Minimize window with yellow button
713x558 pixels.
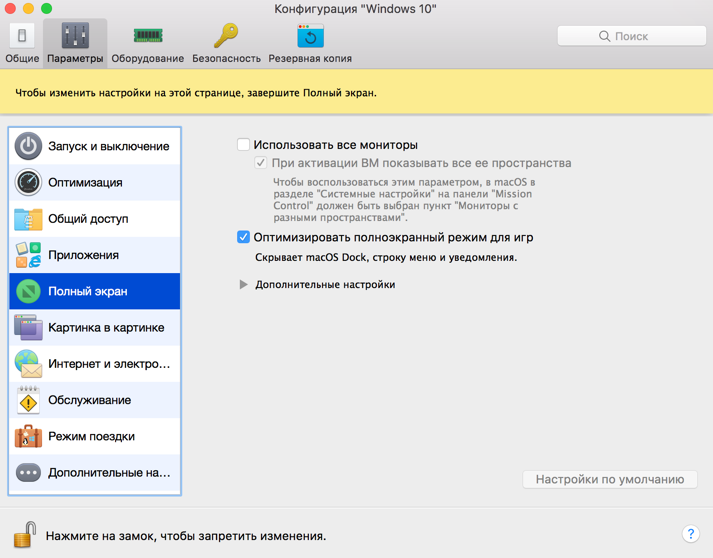(28, 8)
